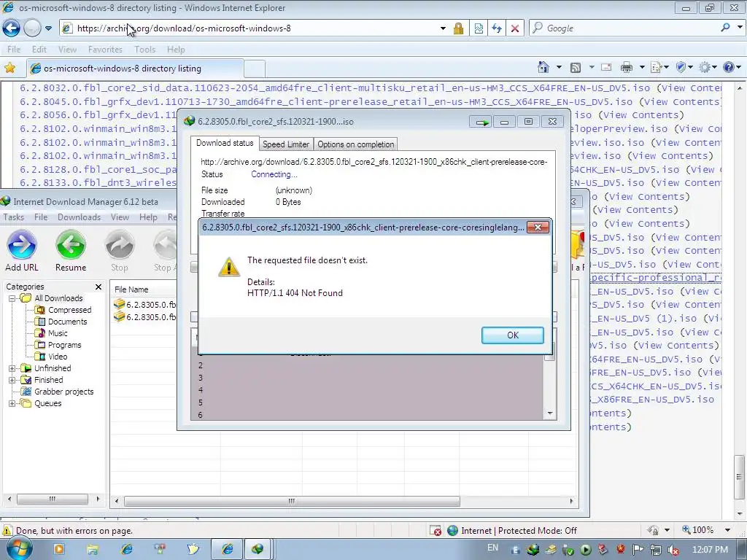747x560 pixels.
Task: Open the recent pages dropdown arrow
Action: point(48,28)
